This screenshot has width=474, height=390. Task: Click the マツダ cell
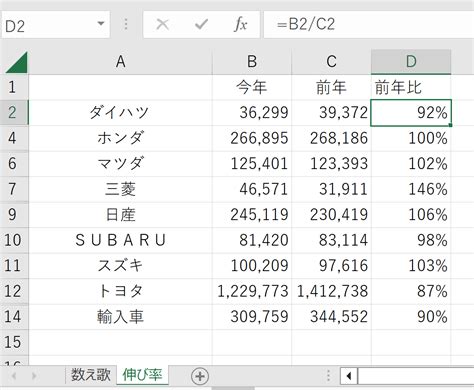(120, 164)
